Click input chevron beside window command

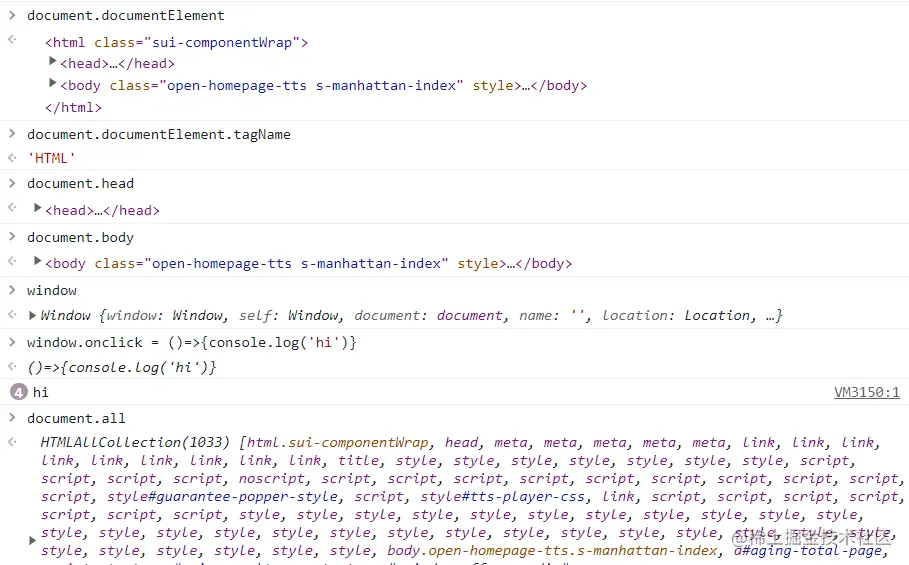point(12,290)
